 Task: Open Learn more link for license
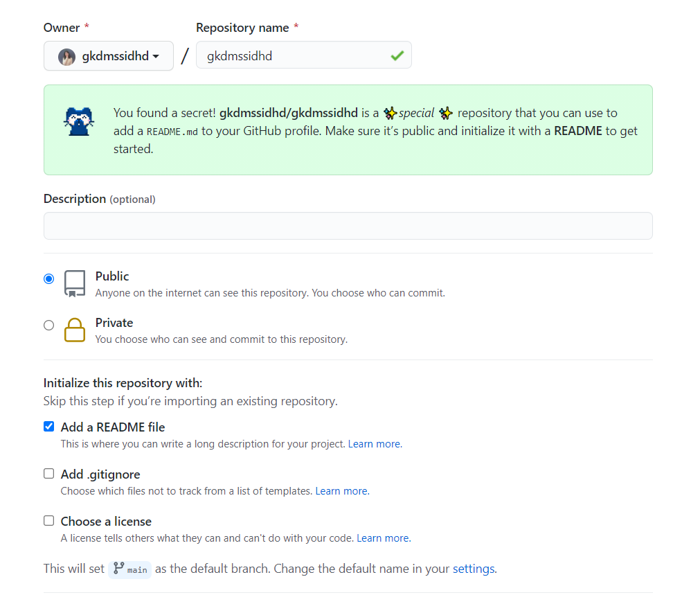pyautogui.click(x=384, y=538)
